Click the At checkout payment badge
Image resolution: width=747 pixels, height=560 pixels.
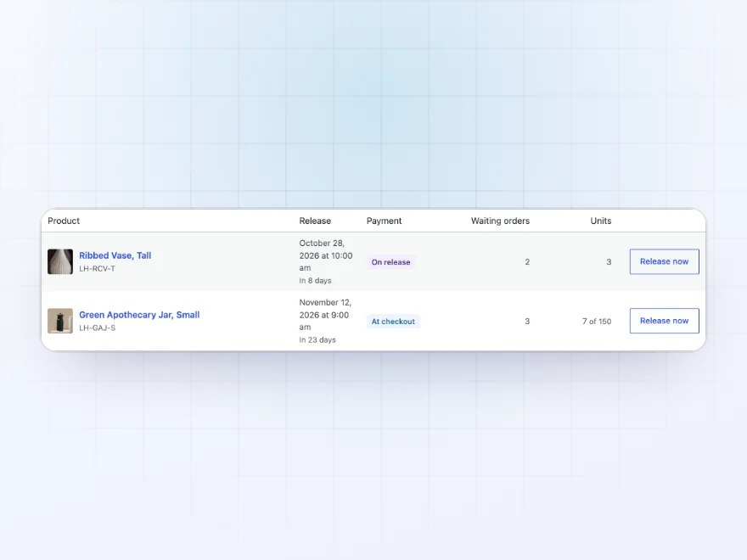(393, 322)
